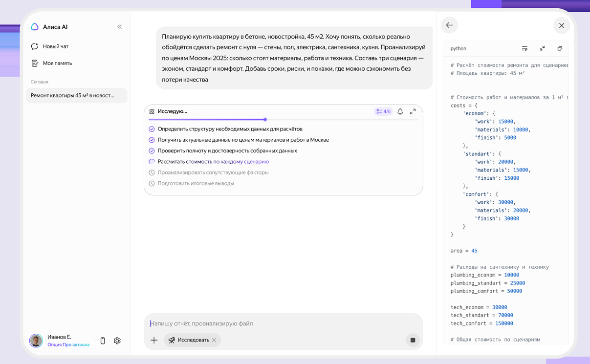Go back using the arrow in the right panel
Image resolution: width=590 pixels, height=364 pixels.
(449, 25)
